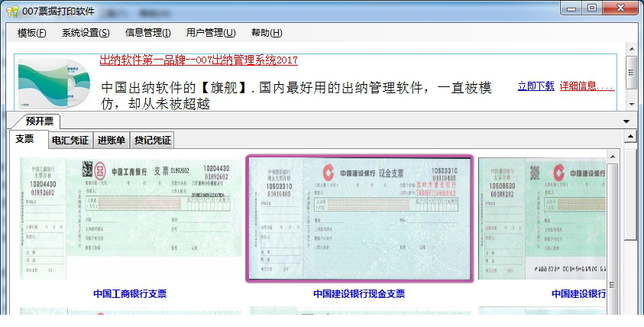644x327 pixels.
Task: Select the third 中国建设银行 cheque thumbnail
Action: click(542, 219)
